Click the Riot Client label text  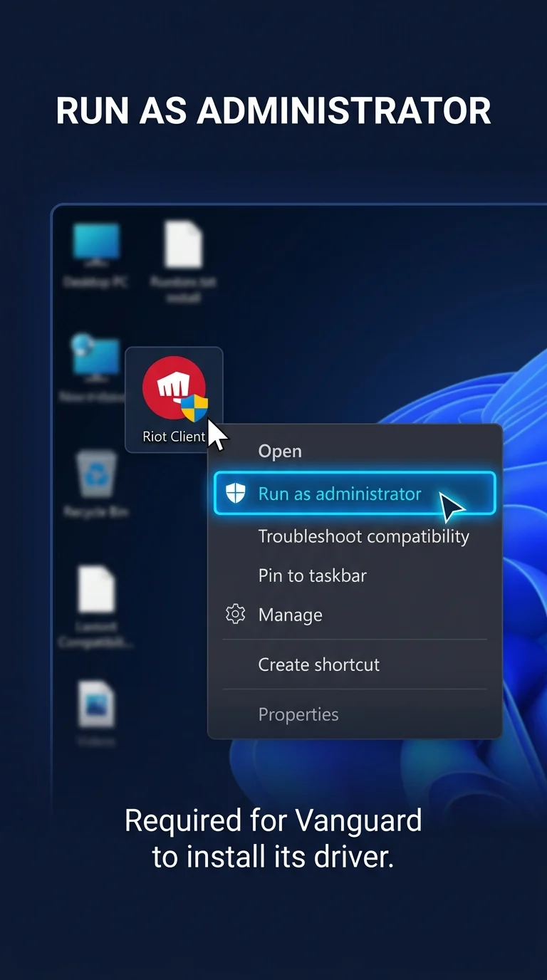coord(174,437)
